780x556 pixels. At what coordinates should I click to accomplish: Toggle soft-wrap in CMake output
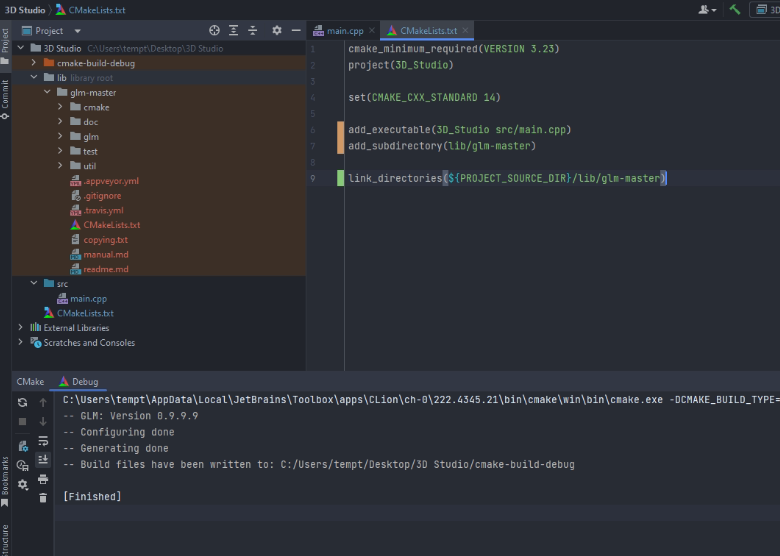(43, 441)
